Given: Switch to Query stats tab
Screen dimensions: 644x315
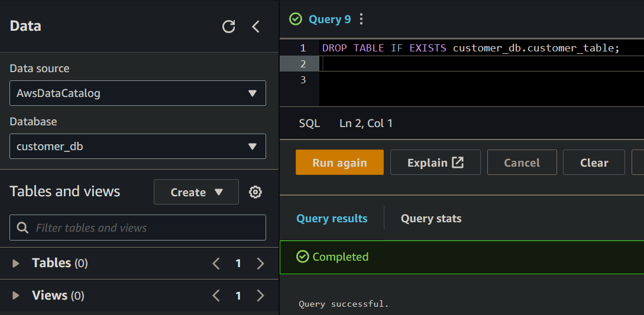Looking at the screenshot, I should coord(431,219).
